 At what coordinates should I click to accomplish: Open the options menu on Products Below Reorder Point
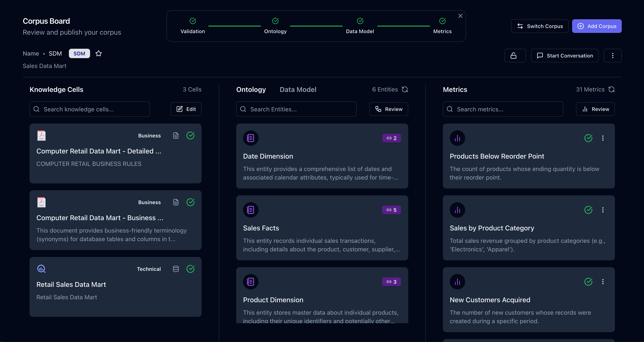(603, 138)
